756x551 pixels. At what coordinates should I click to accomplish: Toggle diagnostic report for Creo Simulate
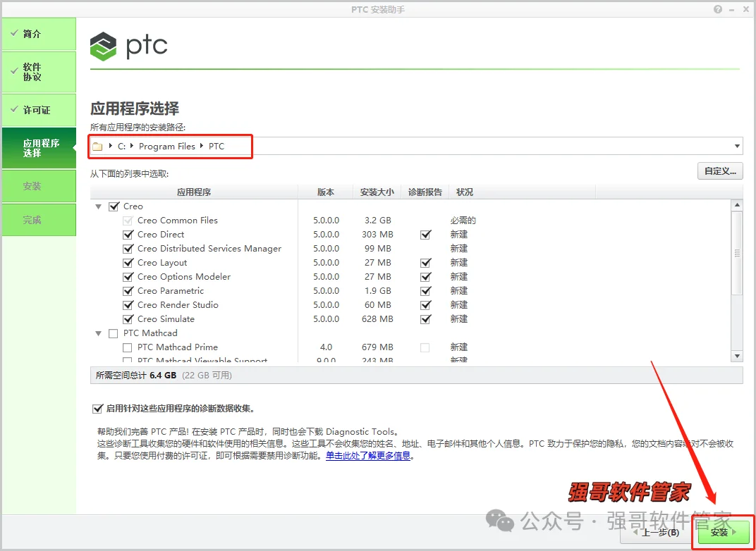(425, 319)
